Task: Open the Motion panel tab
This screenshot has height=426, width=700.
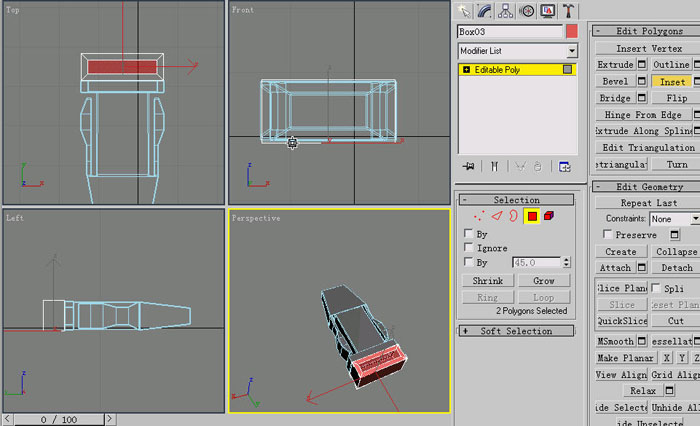Action: (x=527, y=11)
